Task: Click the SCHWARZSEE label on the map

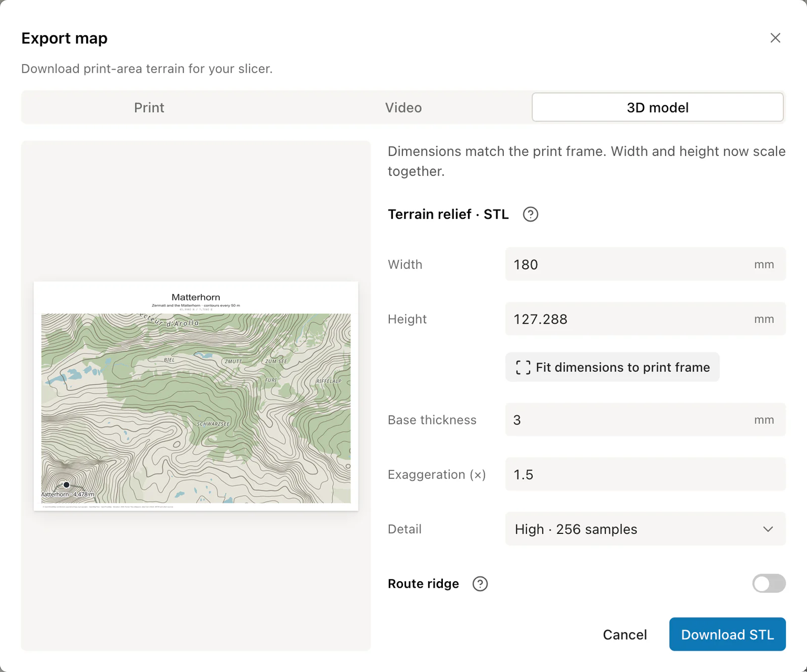Action: [213, 424]
